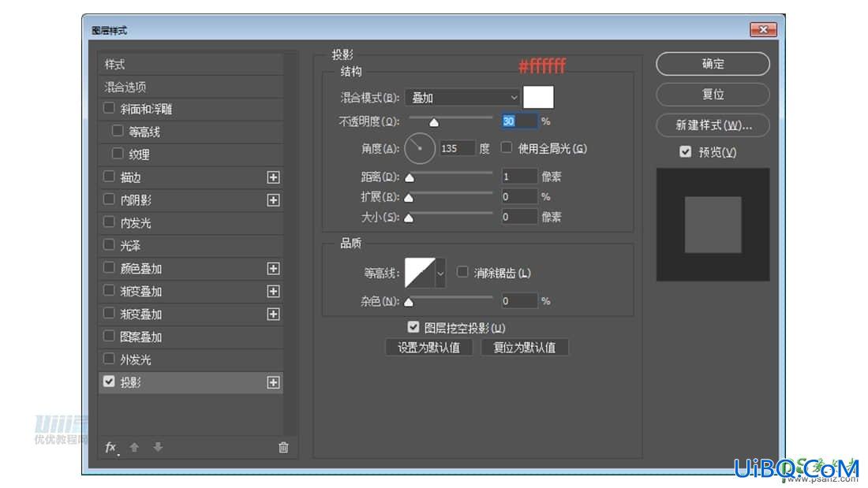Open the fx effects menu icon
The width and height of the screenshot is (868, 488).
tap(110, 447)
